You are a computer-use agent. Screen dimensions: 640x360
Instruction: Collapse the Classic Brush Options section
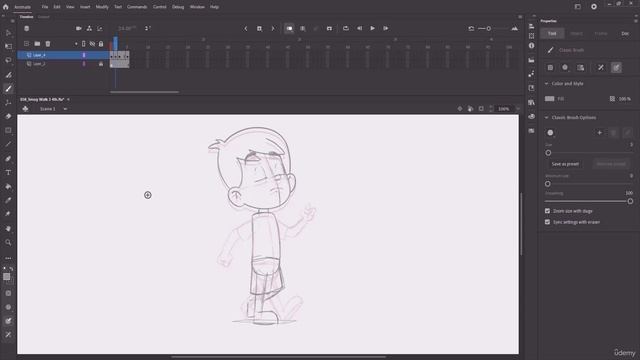[x=546, y=118]
